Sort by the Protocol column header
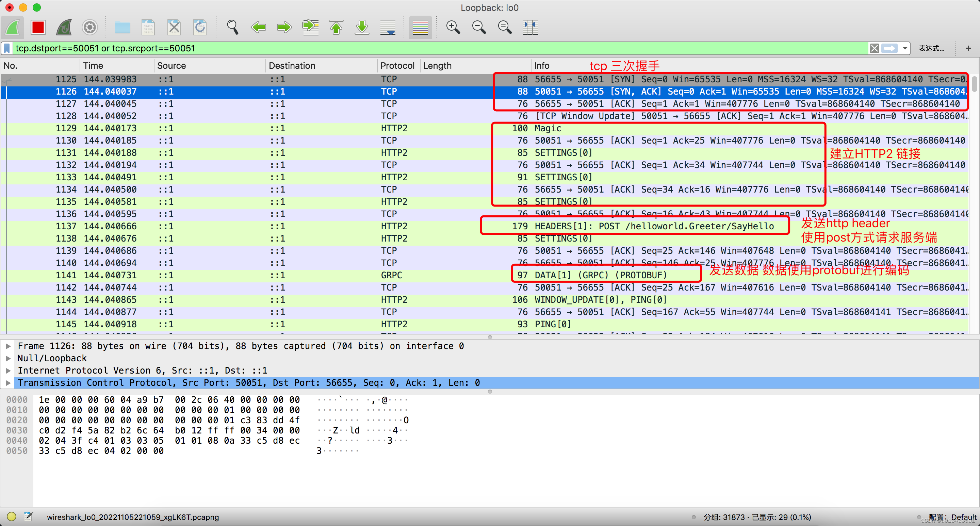This screenshot has height=526, width=980. 398,66
